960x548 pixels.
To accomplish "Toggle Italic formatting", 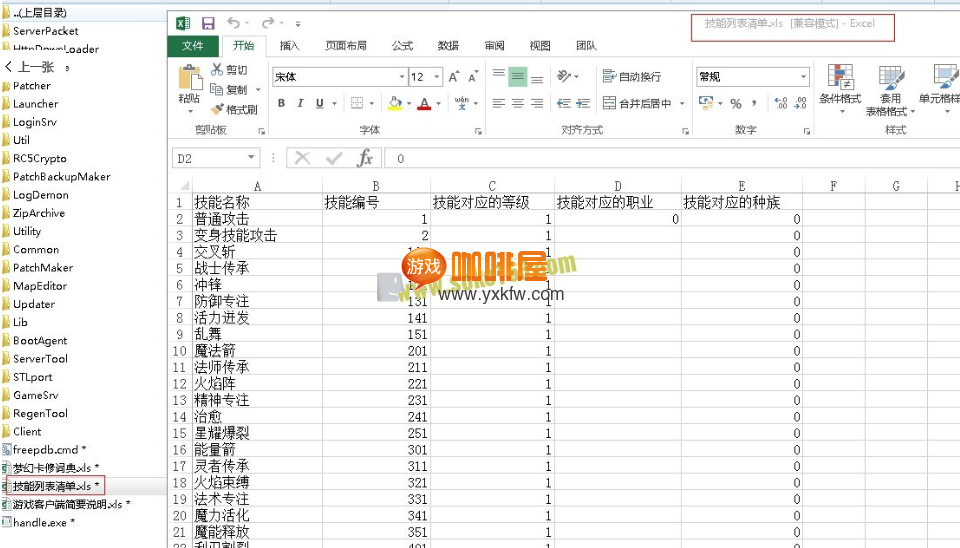I will [301, 103].
